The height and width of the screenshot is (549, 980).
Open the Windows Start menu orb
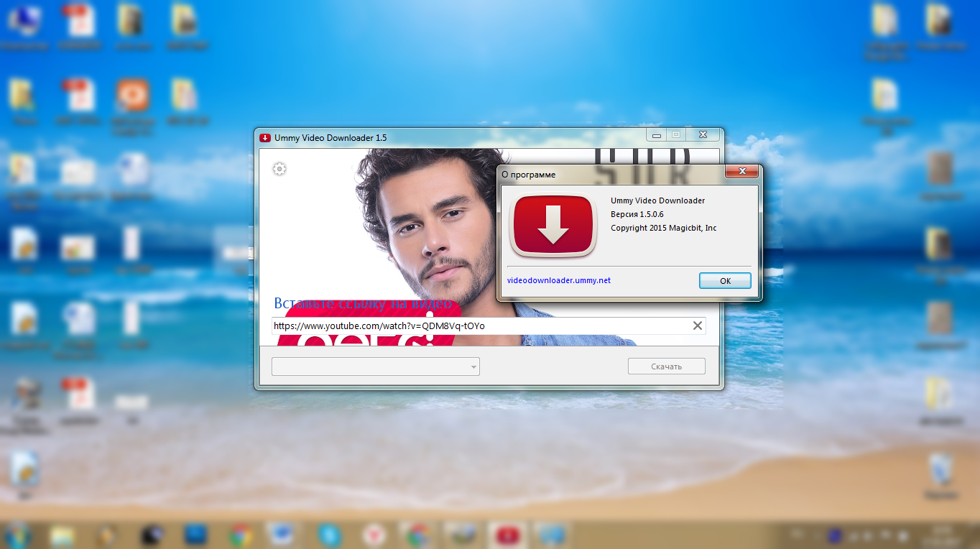[x=17, y=535]
